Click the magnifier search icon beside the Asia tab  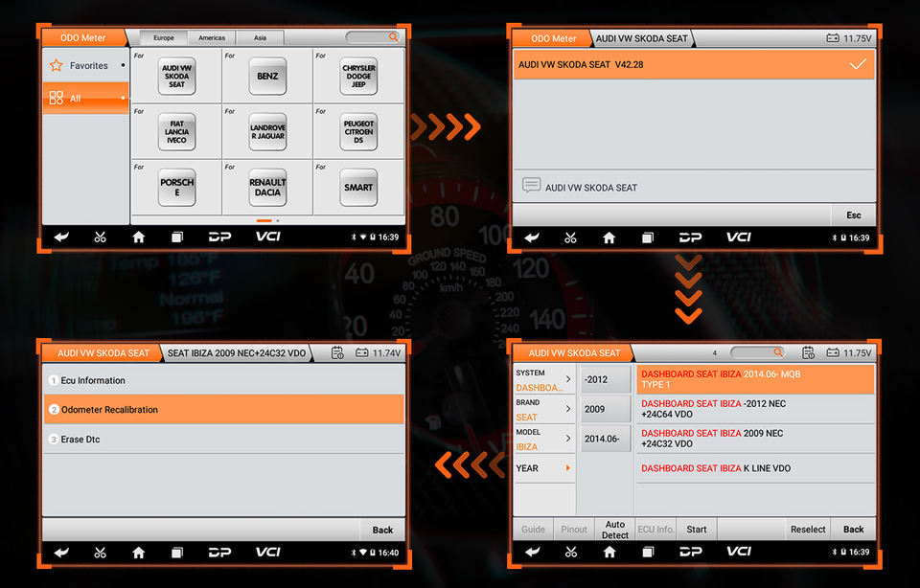pyautogui.click(x=393, y=37)
